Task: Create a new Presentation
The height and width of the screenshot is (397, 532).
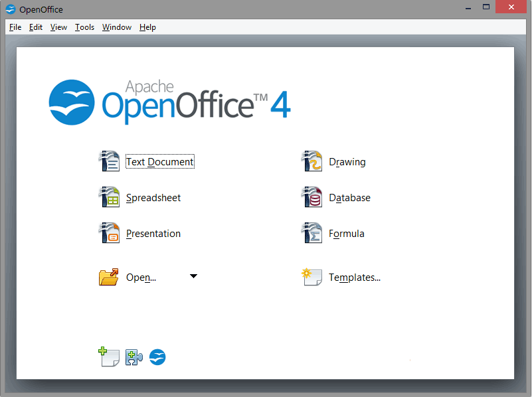Action: [153, 233]
